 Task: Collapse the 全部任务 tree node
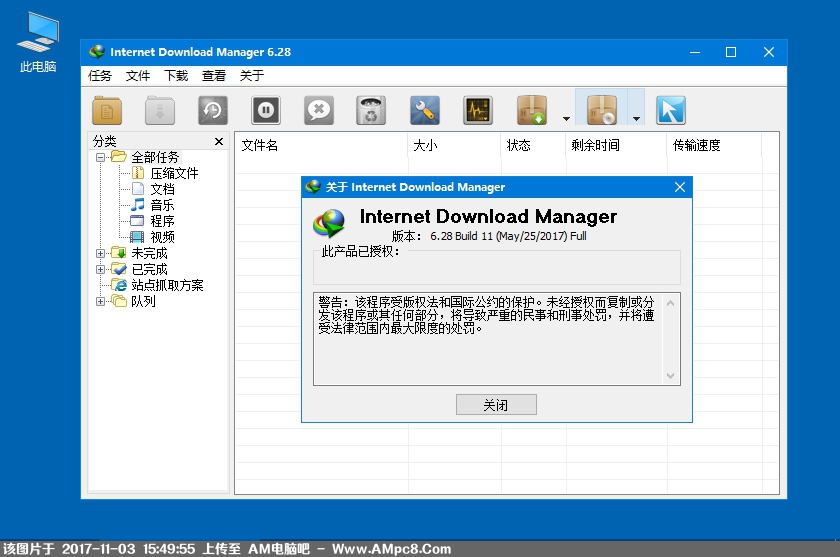pos(100,157)
